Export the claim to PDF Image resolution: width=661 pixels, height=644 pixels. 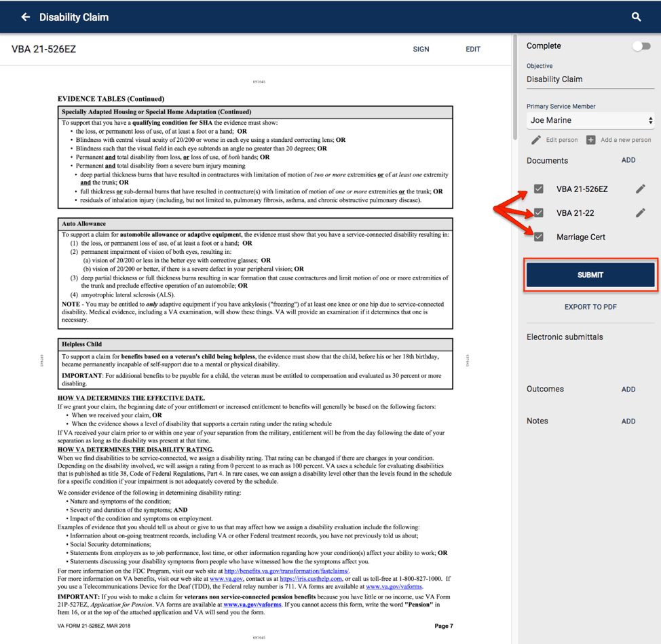[x=590, y=307]
